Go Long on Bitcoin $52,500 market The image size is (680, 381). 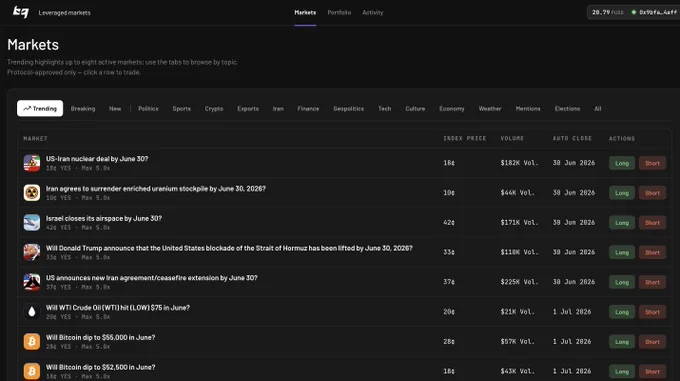pos(622,371)
